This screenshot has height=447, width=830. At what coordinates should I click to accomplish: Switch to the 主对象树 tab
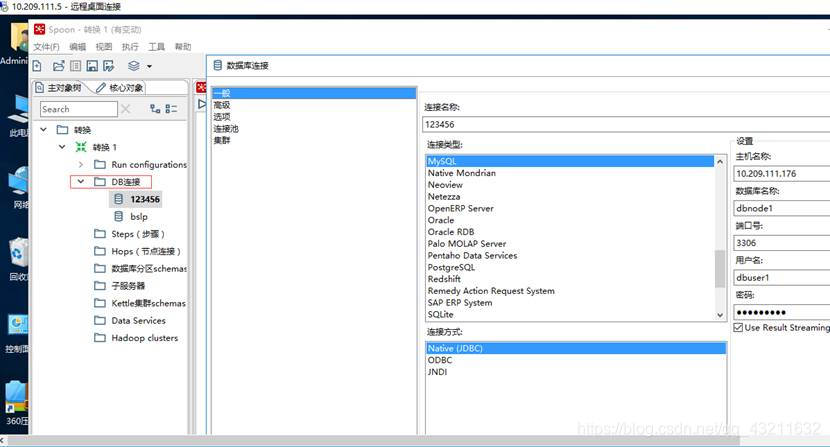pyautogui.click(x=59, y=87)
